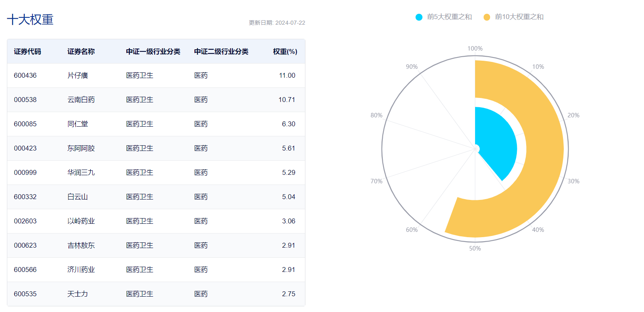Click the 证券名称 column header

[81, 51]
